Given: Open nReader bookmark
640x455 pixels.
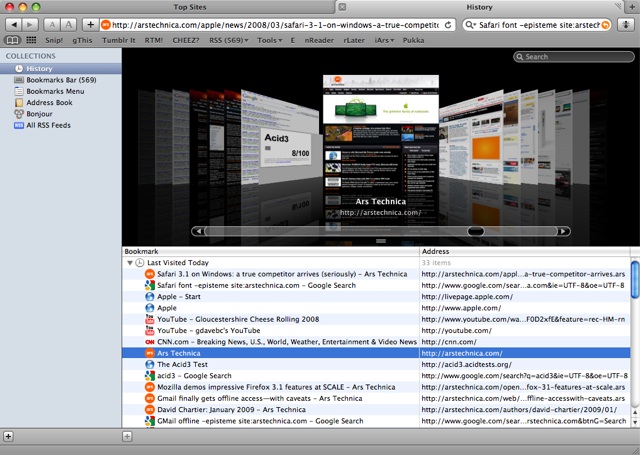Looking at the screenshot, I should coord(319,40).
